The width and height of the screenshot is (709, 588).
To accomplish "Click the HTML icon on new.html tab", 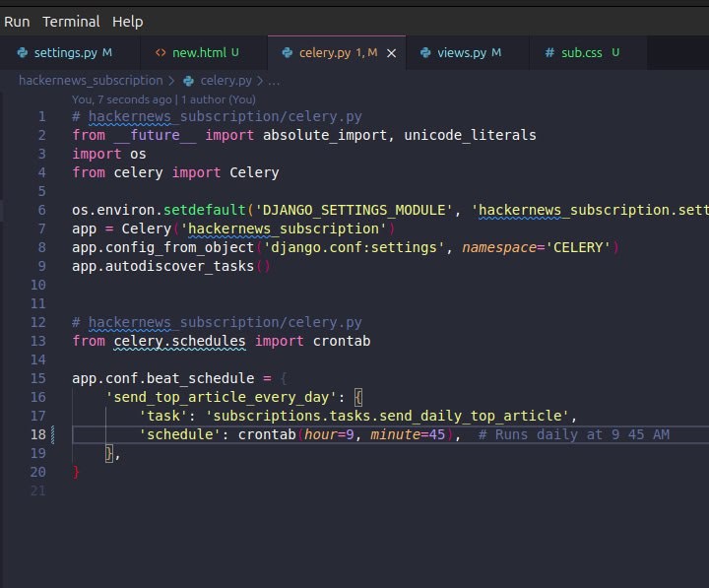I will [x=161, y=53].
